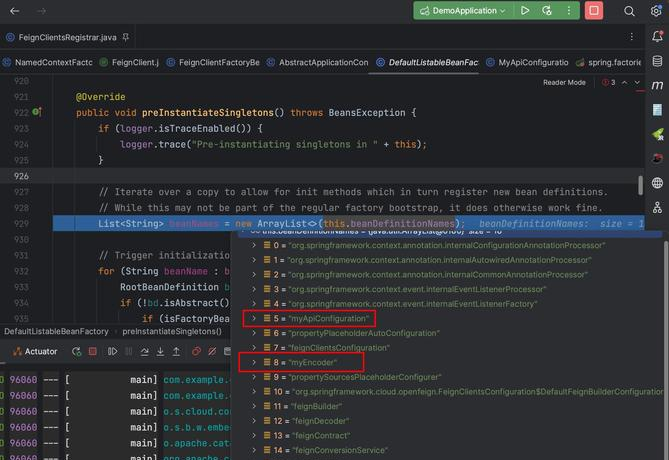Click DefaultListableBeanFactory breadcrumb
Viewport: 669px width, 460px height.
click(x=56, y=332)
